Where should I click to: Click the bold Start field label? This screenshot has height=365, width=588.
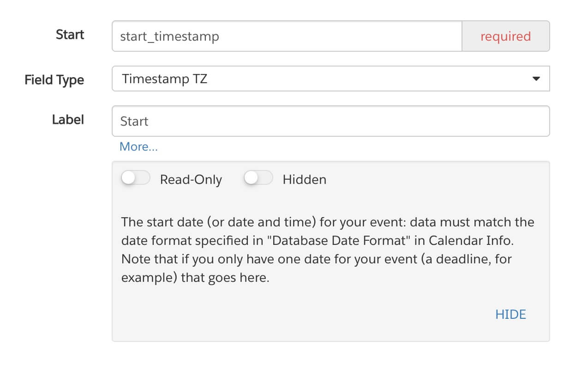point(70,35)
